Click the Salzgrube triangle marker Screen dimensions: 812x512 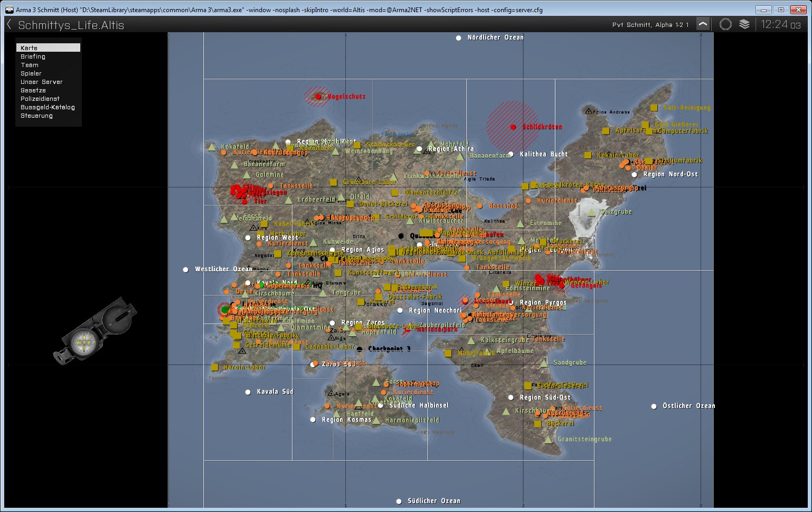point(591,212)
